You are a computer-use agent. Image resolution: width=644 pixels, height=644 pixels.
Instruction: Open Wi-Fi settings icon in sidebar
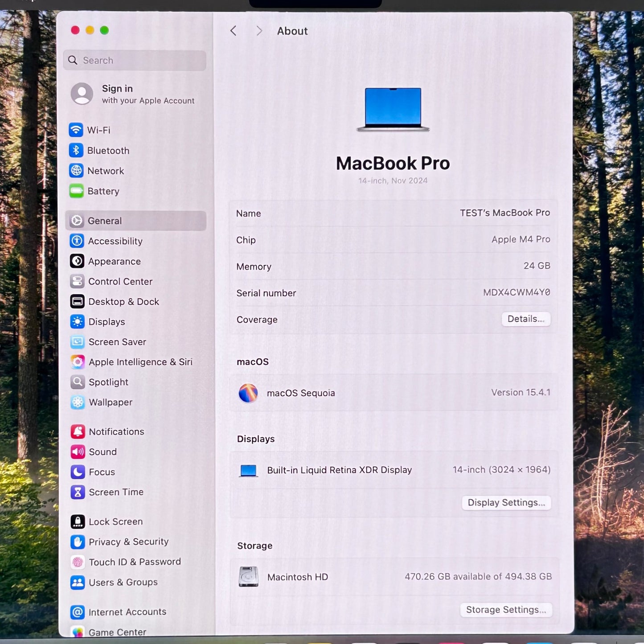click(76, 130)
